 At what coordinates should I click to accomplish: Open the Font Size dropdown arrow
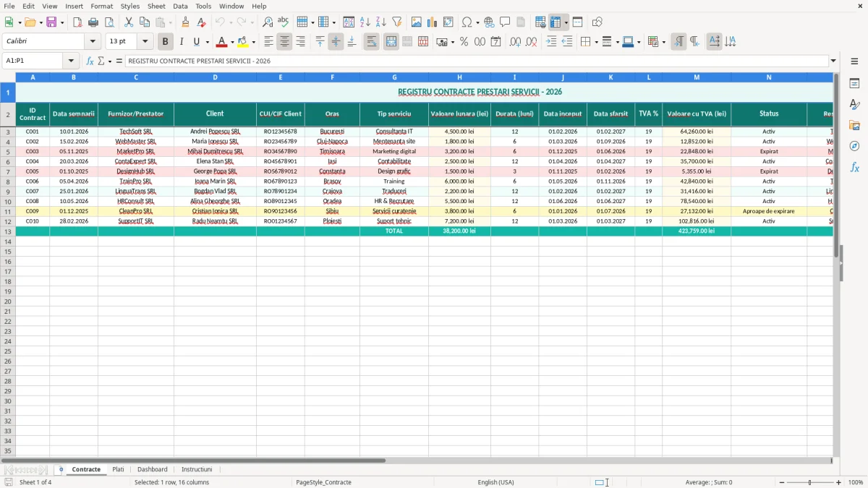(145, 42)
